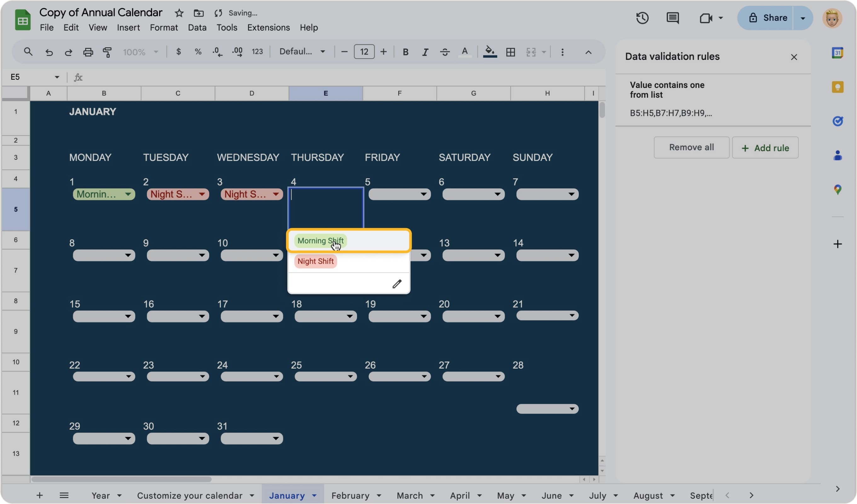Open the comments panel
Screen dimensions: 857x504
coord(672,18)
